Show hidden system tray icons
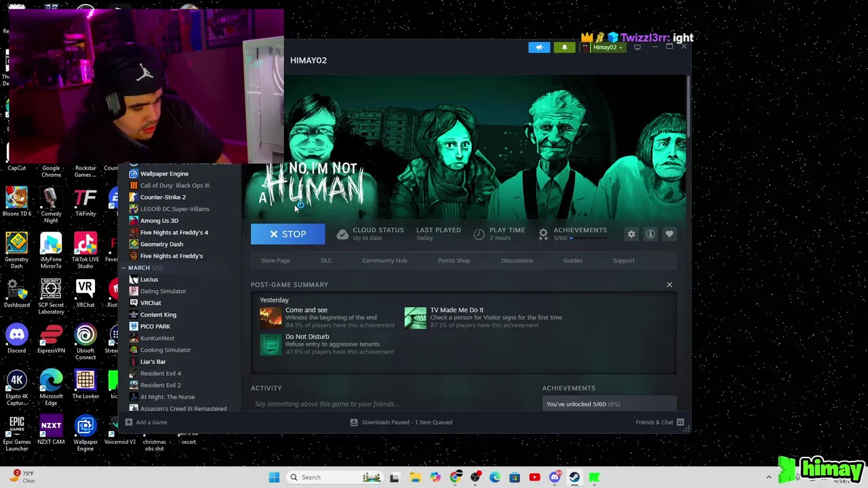Image resolution: width=868 pixels, height=488 pixels. [768, 477]
